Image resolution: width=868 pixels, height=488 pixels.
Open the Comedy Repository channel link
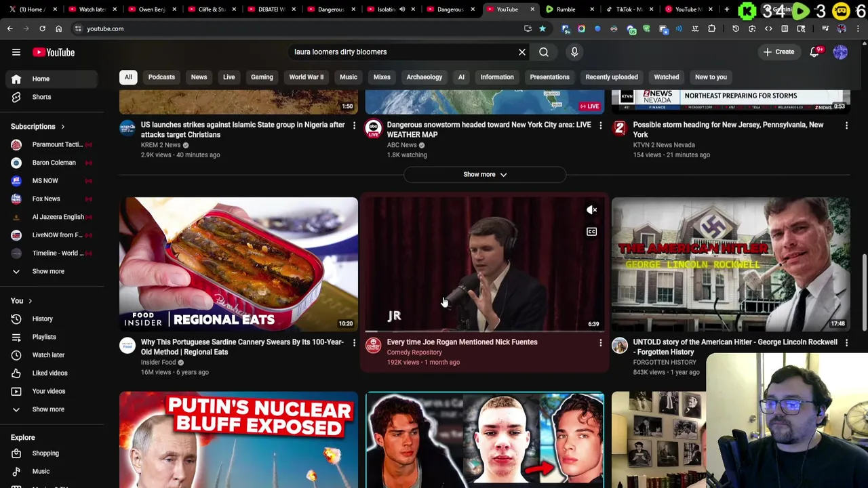click(x=414, y=352)
